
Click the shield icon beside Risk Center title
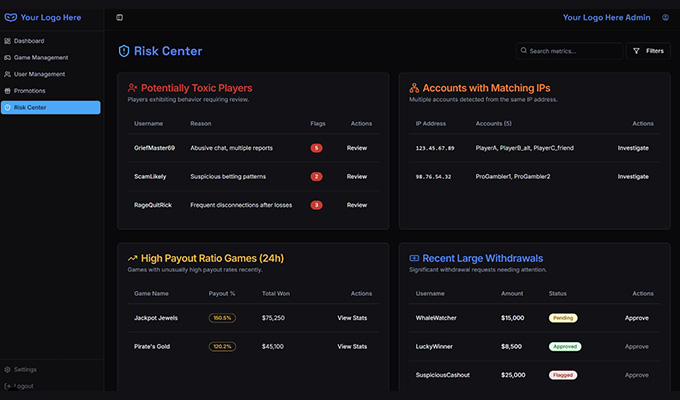pos(124,51)
